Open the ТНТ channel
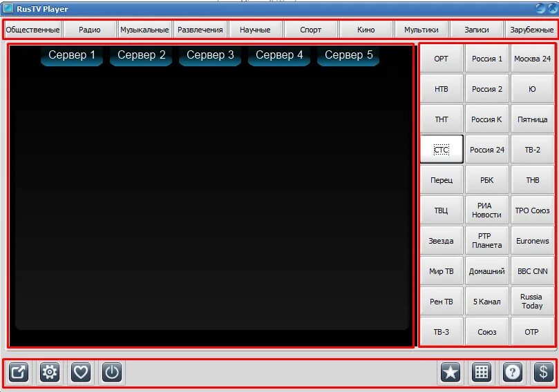The height and width of the screenshot is (392, 559). point(442,119)
